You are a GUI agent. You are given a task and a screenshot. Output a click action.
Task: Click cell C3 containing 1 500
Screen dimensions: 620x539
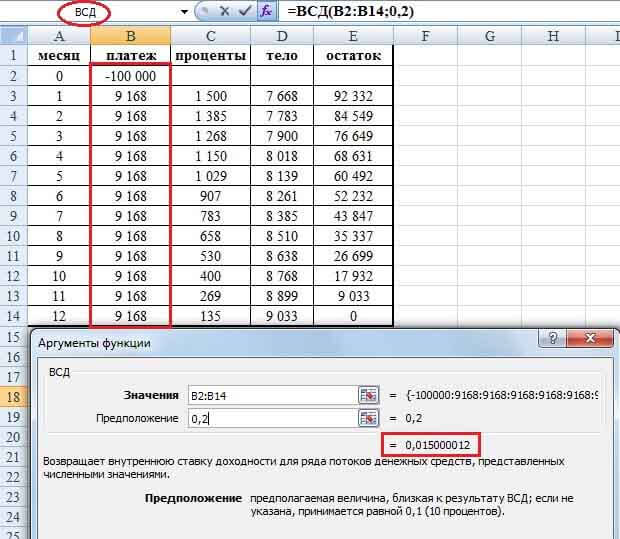[x=210, y=96]
